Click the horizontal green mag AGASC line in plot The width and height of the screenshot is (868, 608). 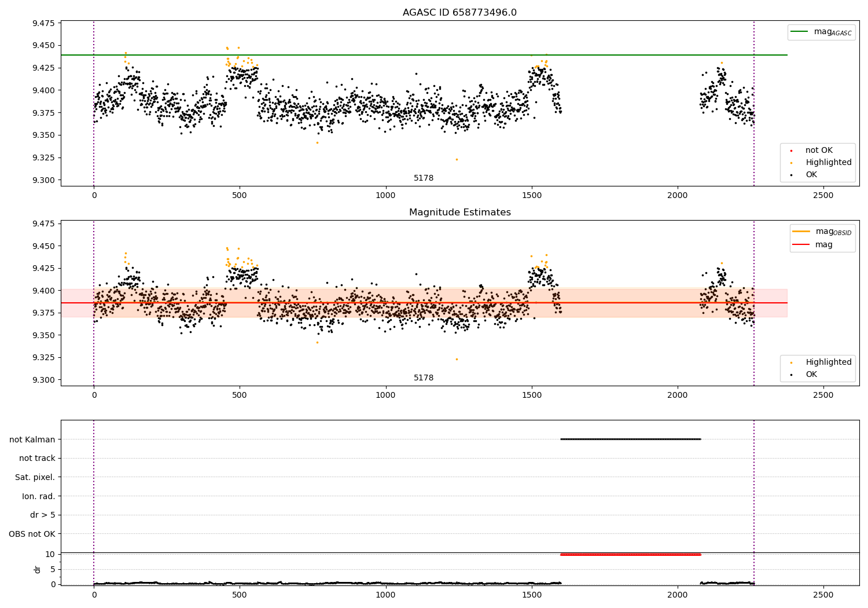[x=424, y=55]
